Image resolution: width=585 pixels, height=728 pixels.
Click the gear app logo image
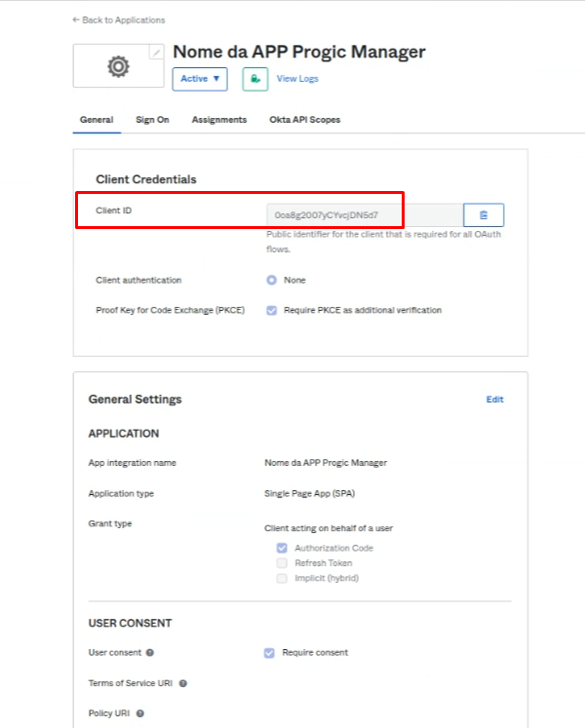pyautogui.click(x=119, y=66)
